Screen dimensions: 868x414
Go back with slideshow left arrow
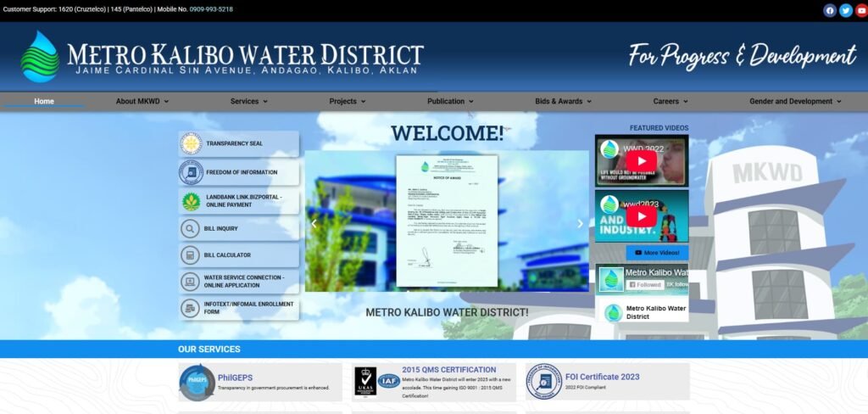tap(314, 224)
